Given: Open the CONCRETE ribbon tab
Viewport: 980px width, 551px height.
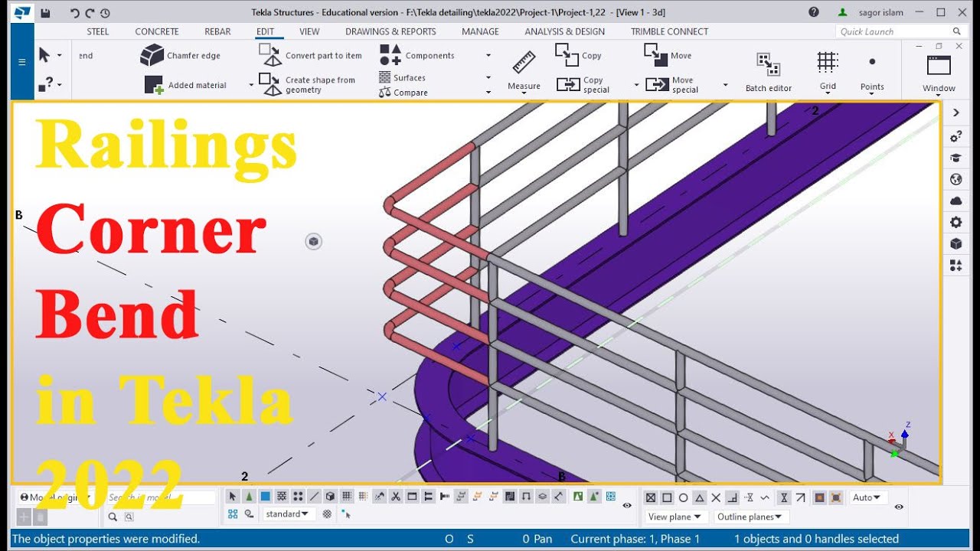Looking at the screenshot, I should tap(157, 31).
